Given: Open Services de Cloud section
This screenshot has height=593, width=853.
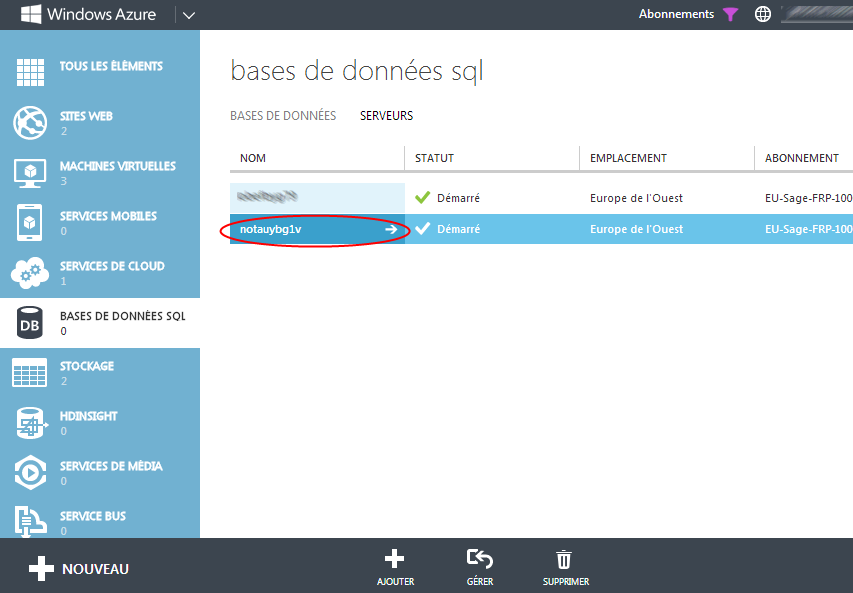Looking at the screenshot, I should point(100,273).
